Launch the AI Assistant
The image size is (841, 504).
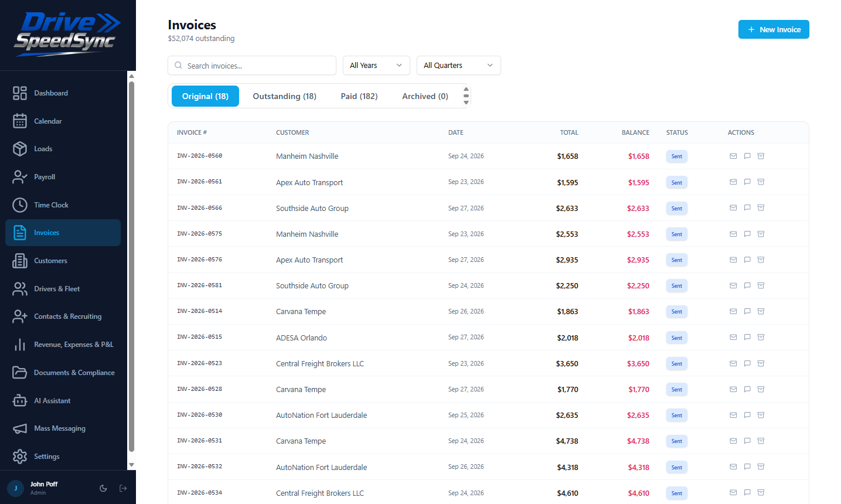coord(63,401)
